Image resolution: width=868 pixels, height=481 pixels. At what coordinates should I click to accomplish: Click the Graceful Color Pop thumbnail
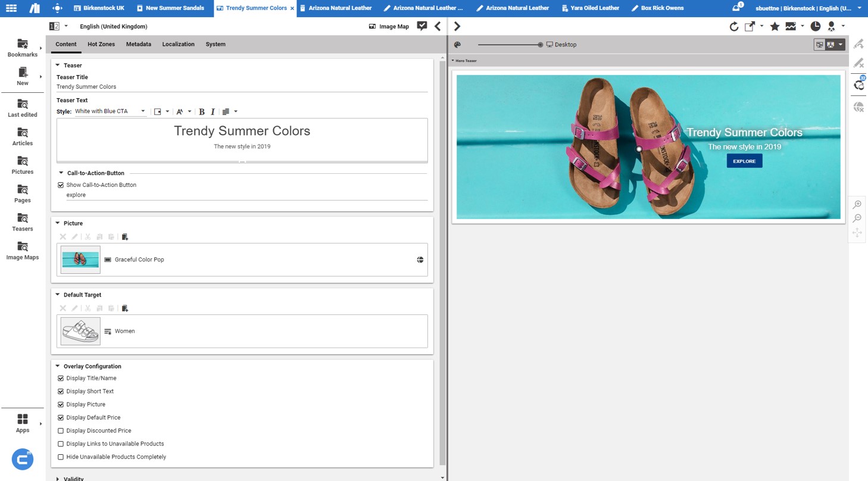(80, 260)
